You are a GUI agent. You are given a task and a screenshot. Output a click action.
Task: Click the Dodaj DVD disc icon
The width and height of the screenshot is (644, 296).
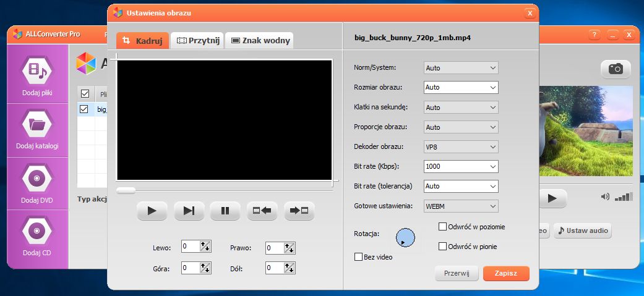[37, 178]
